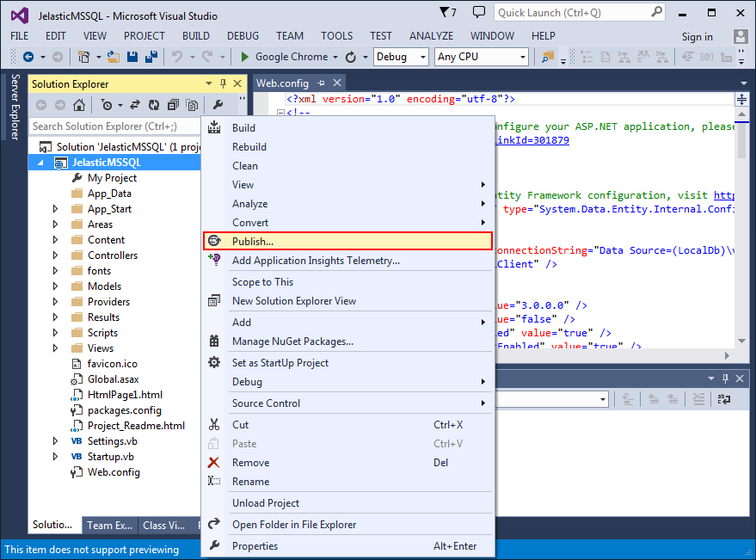This screenshot has height=560, width=756.
Task: Click Save All in the toolbar
Action: 151,57
